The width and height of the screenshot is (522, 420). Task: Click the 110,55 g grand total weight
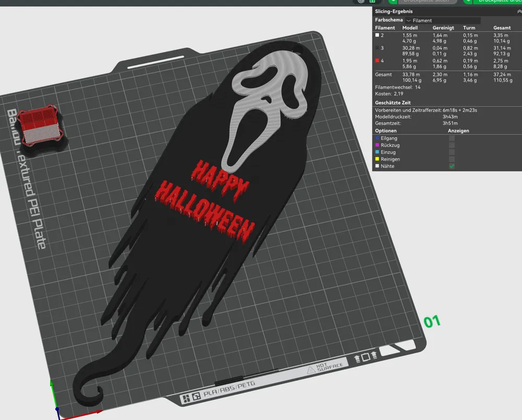point(503,80)
